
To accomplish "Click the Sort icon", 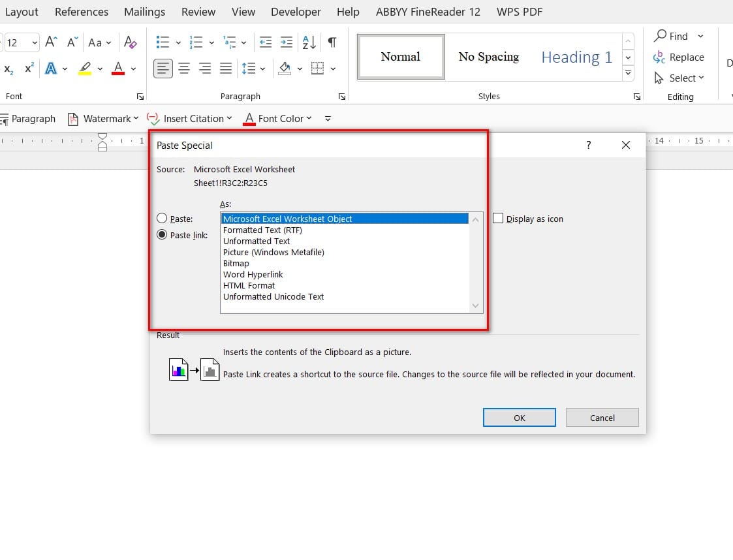I will coord(309,42).
